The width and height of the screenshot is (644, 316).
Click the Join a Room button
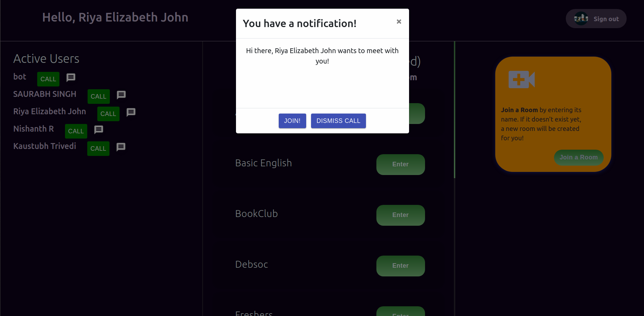tap(579, 157)
